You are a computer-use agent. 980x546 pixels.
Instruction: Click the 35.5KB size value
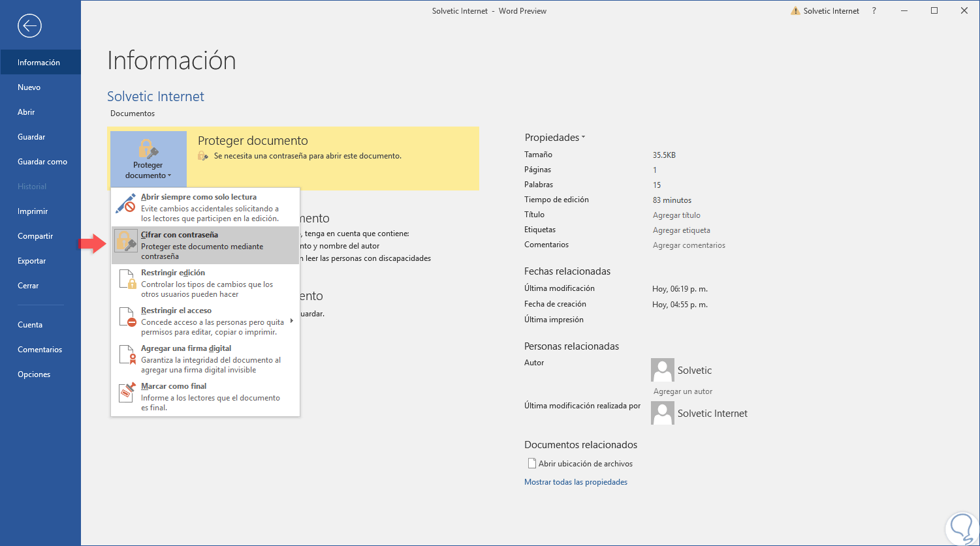point(664,155)
